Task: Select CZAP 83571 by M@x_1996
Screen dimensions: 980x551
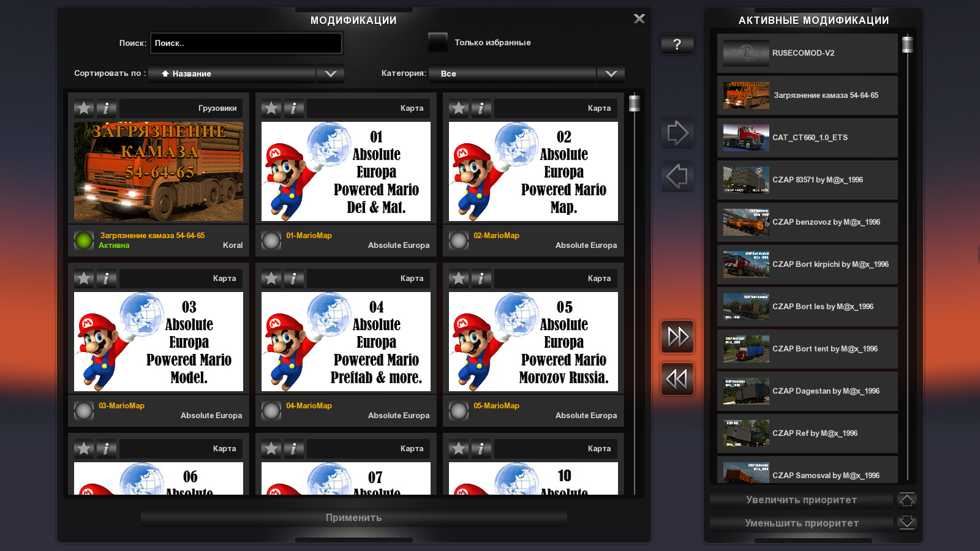Action: [807, 180]
